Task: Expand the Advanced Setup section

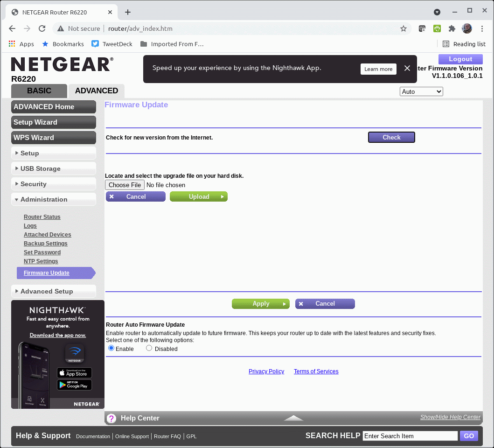Action: (54, 292)
